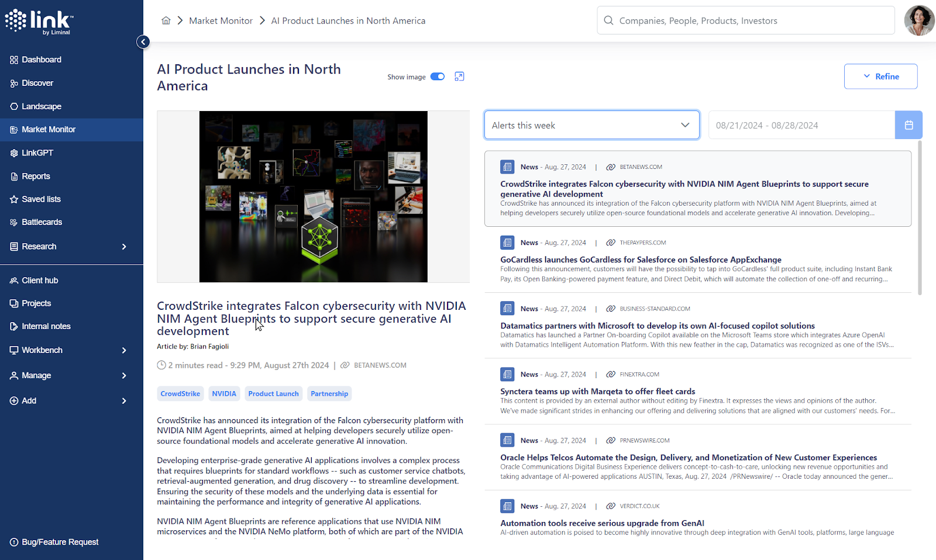
Task: Click the Battlecards sidebar icon
Action: tap(14, 222)
